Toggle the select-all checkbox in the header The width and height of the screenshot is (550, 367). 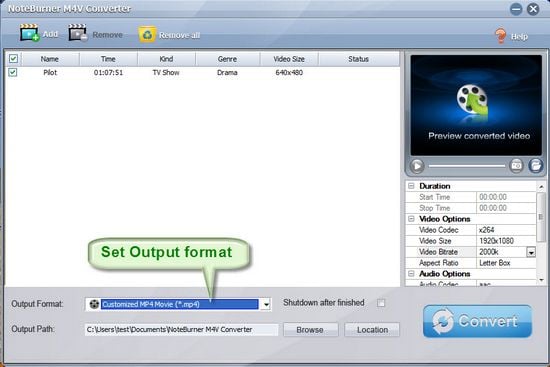13,59
